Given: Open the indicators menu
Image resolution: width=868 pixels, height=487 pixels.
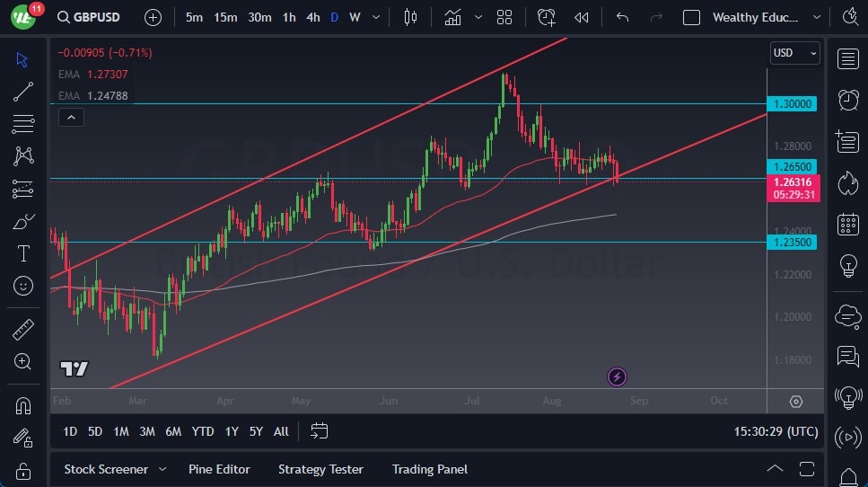Looking at the screenshot, I should (x=452, y=18).
